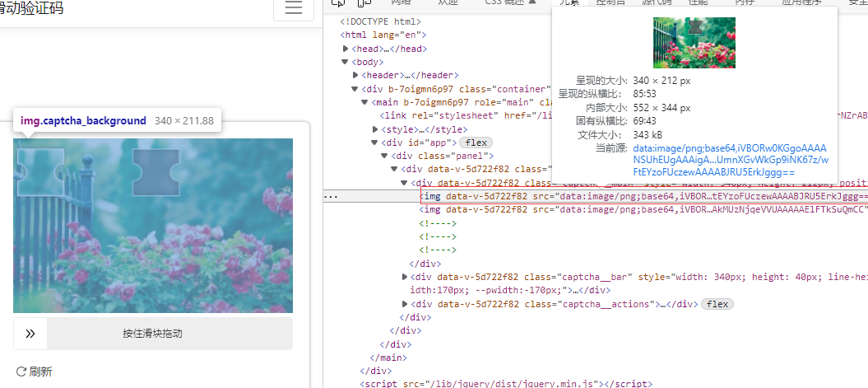This screenshot has height=388, width=868.
Task: Expand the captcha__actions div node
Action: tap(405, 304)
